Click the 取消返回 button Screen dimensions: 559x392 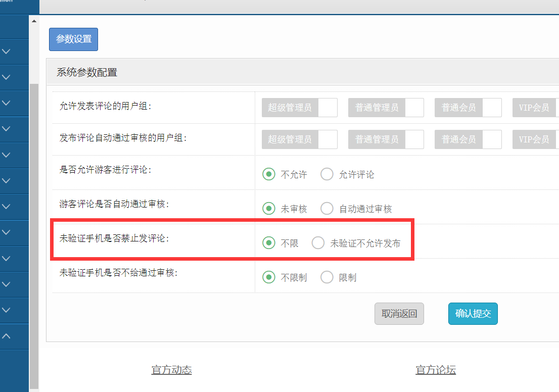click(399, 314)
